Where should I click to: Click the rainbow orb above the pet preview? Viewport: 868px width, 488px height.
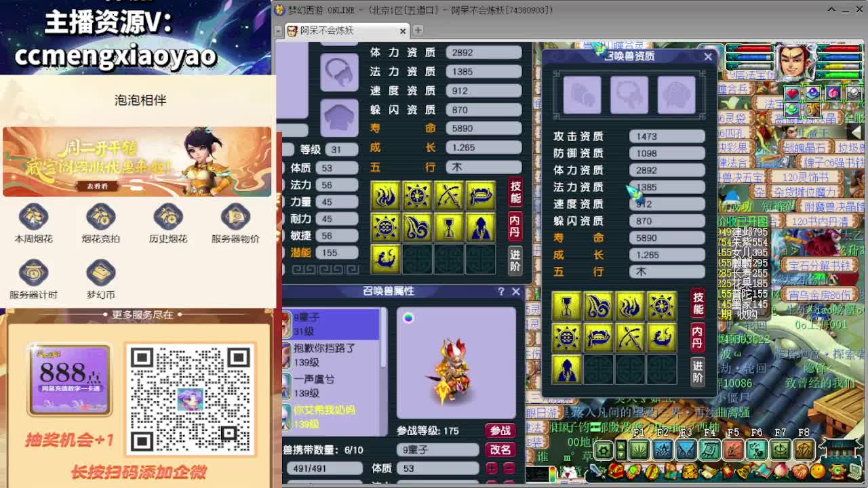coord(408,317)
